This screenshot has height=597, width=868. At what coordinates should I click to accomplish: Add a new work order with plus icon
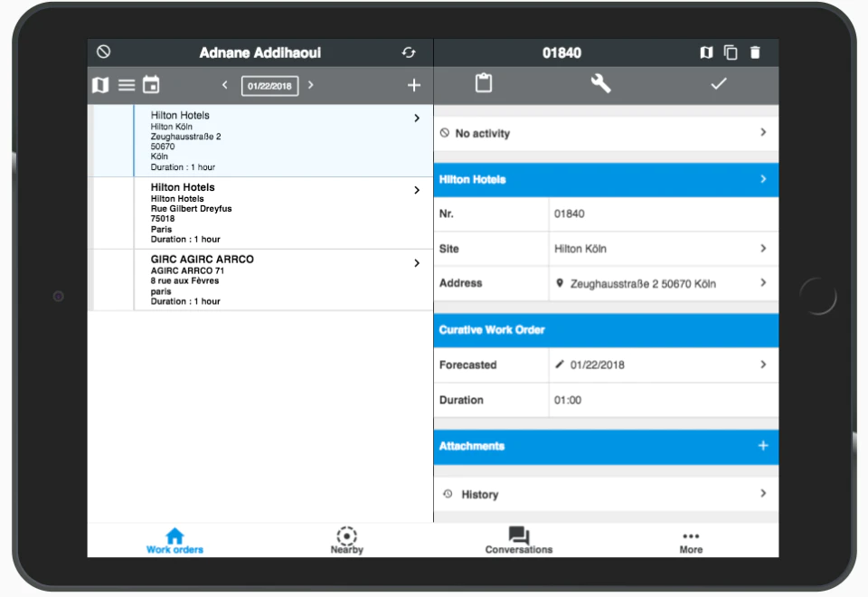(x=413, y=85)
